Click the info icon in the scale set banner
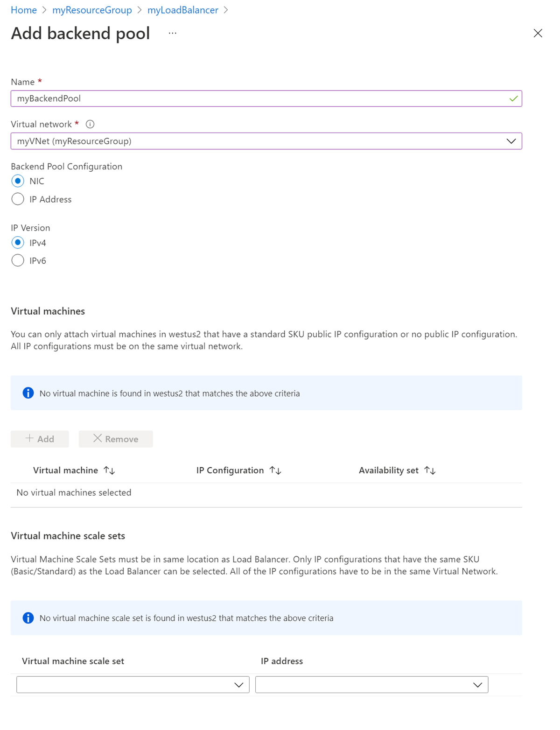The width and height of the screenshot is (560, 730). pyautogui.click(x=28, y=618)
